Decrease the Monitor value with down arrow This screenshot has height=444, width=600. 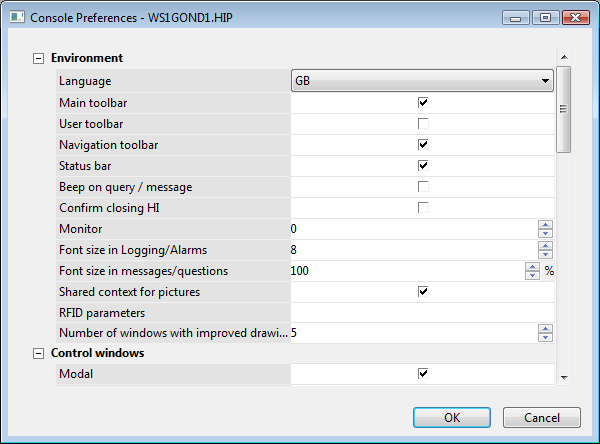click(x=545, y=234)
